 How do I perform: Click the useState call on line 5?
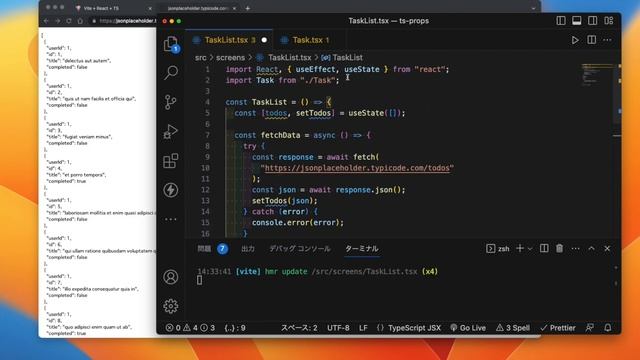(x=366, y=113)
